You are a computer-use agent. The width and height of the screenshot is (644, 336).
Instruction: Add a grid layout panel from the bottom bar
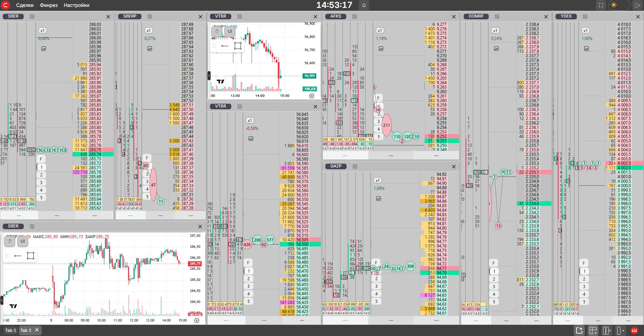pyautogui.click(x=593, y=330)
